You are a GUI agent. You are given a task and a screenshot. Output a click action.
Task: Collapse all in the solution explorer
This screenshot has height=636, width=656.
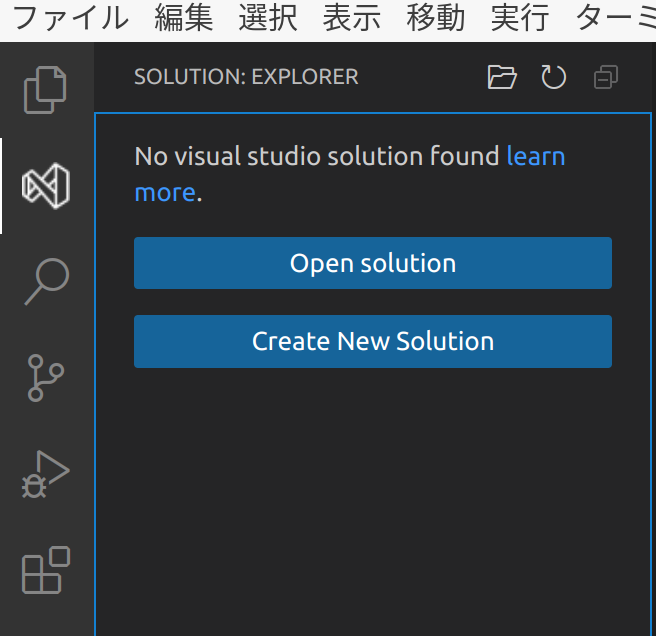tap(606, 77)
